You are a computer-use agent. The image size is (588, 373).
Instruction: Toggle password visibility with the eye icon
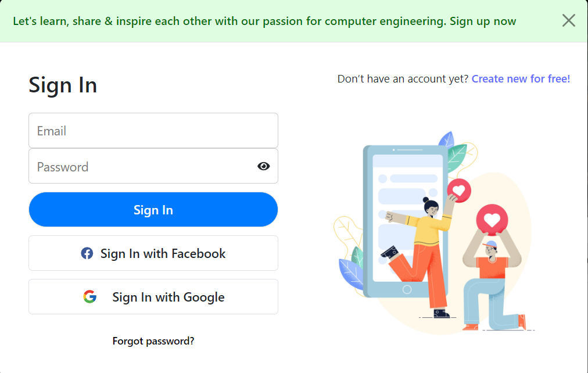click(264, 166)
